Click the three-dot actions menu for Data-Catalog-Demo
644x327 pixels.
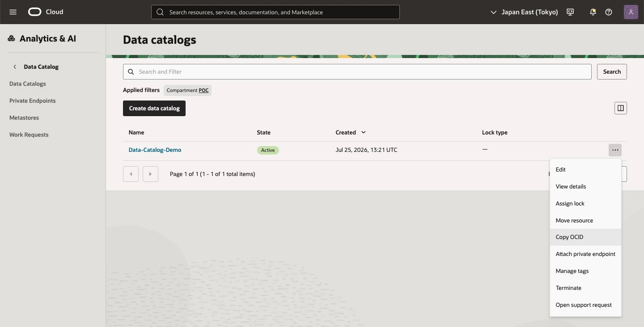point(615,150)
